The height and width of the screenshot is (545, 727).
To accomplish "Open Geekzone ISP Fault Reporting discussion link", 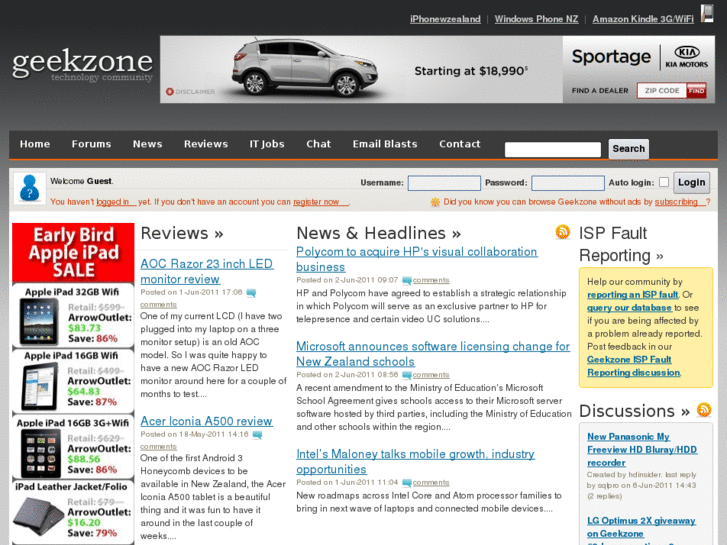I will pyautogui.click(x=633, y=366).
